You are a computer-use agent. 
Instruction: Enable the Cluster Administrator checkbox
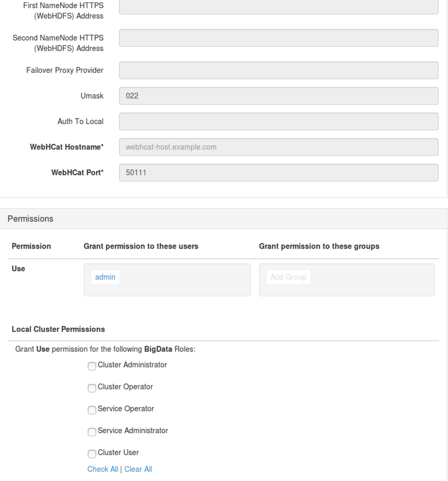point(92,366)
